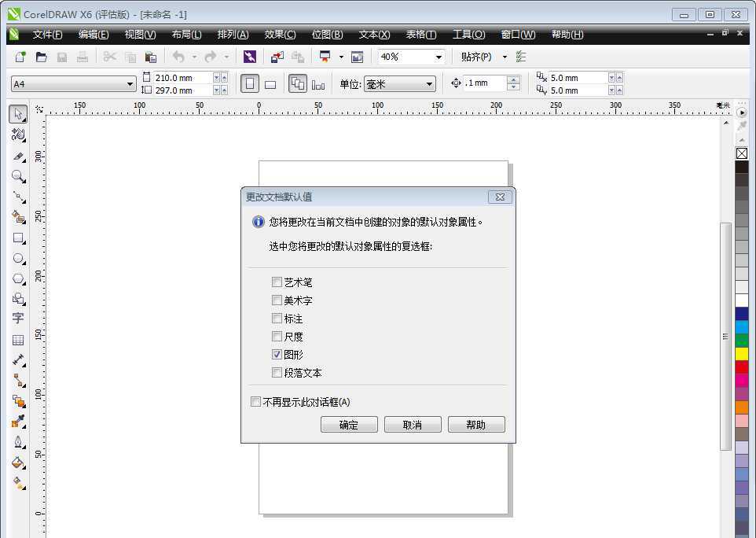Select the Pick tool
This screenshot has width=756, height=538.
tap(17, 115)
